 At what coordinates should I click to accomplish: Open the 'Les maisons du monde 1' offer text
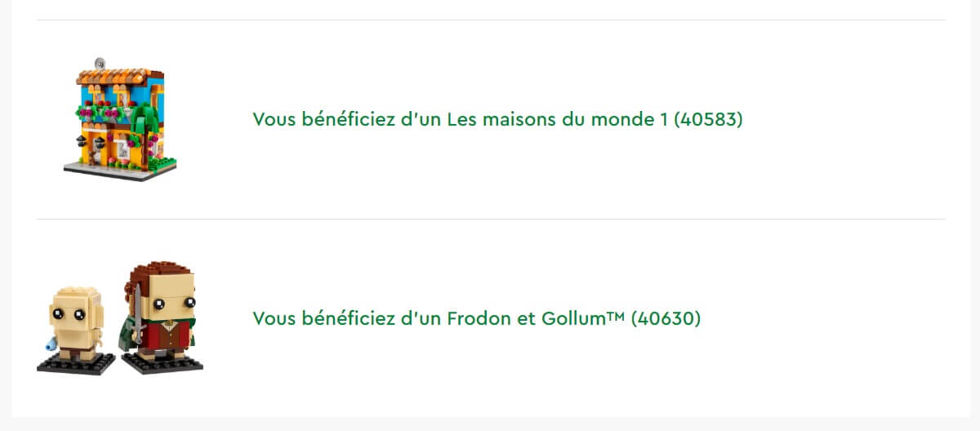coord(497,119)
